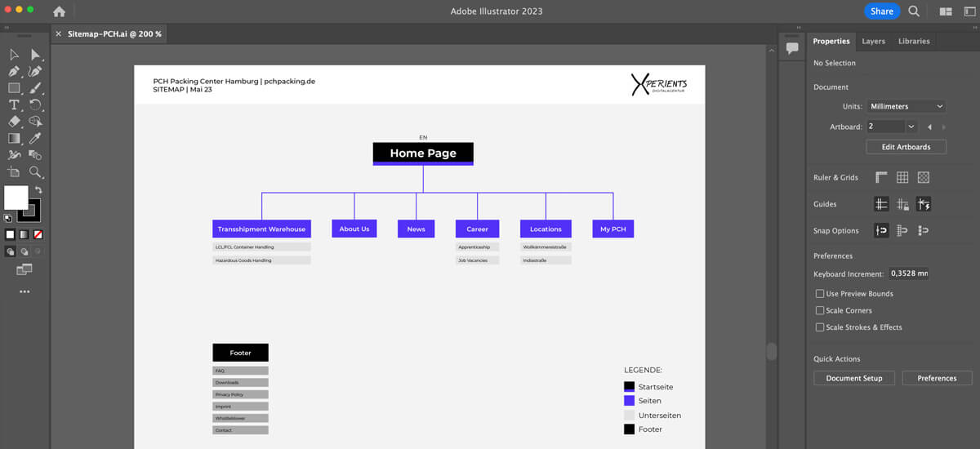Screen dimensions: 980x449
Task: Switch to the Libraries tab
Action: tap(914, 41)
